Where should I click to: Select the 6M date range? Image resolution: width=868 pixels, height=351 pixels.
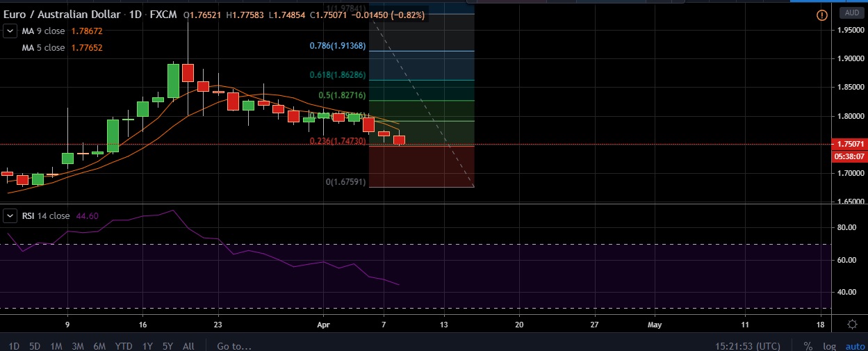point(100,345)
